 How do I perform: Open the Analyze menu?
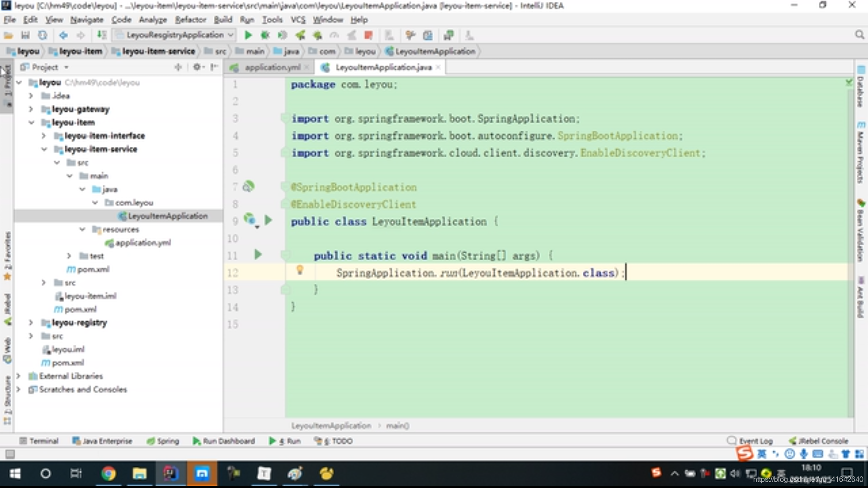[153, 20]
